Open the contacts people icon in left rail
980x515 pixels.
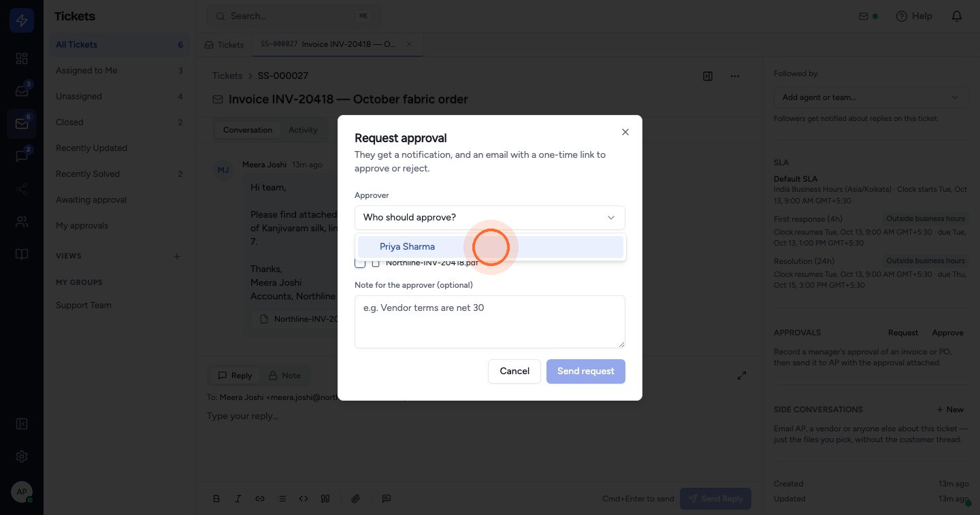22,222
